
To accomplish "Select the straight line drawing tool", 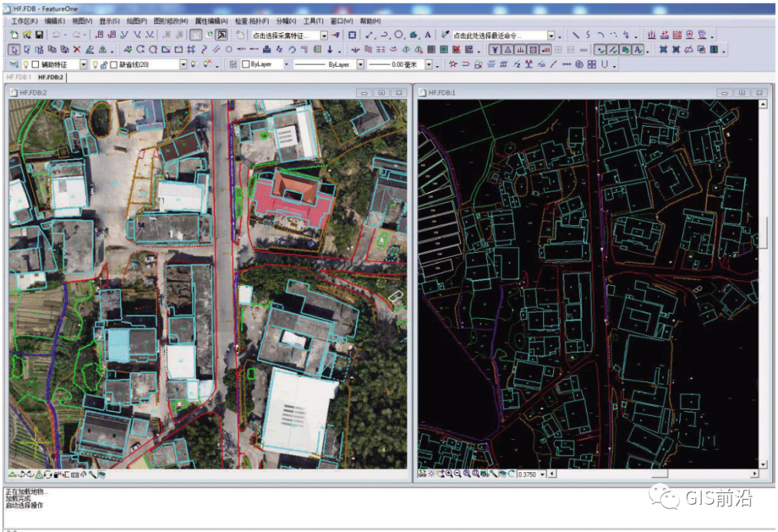I will (x=576, y=35).
